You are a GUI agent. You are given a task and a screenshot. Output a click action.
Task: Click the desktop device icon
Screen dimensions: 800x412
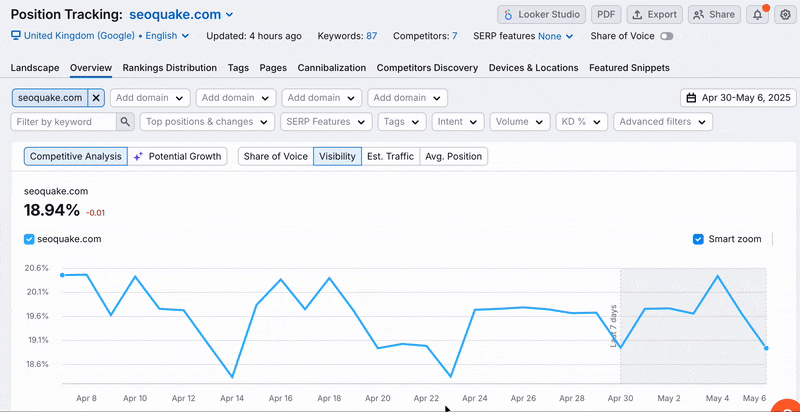(16, 36)
